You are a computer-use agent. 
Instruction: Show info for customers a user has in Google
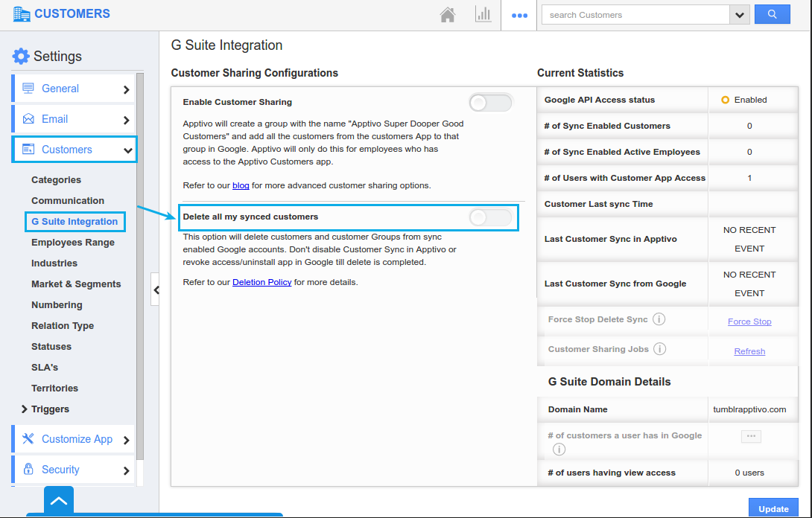point(559,450)
